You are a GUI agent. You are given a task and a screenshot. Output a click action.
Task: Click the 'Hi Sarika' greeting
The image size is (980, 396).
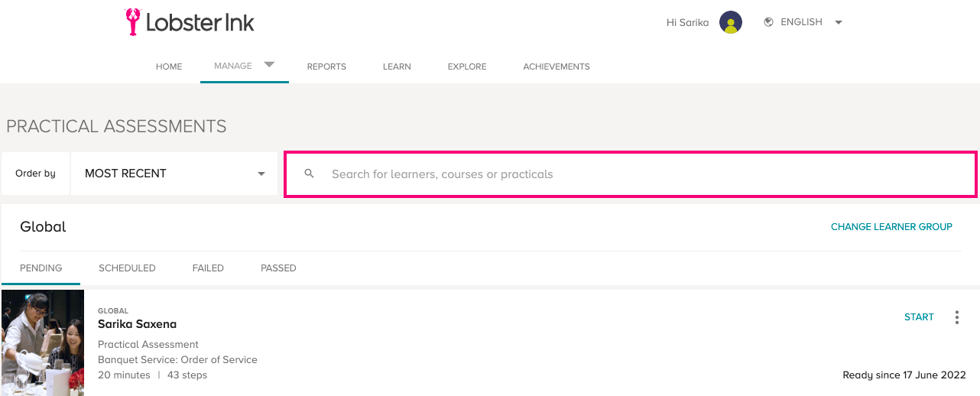click(x=687, y=23)
